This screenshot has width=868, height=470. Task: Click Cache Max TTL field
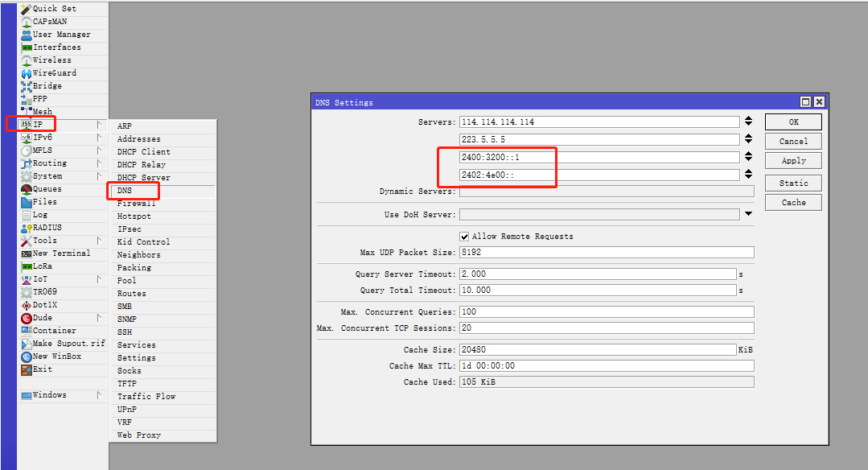pos(607,366)
